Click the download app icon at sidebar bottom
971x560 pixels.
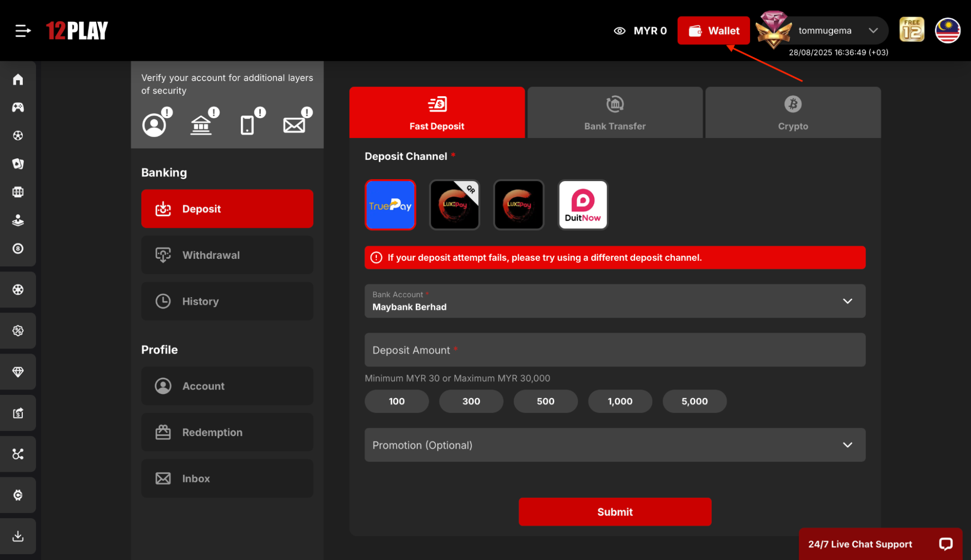pos(18,536)
